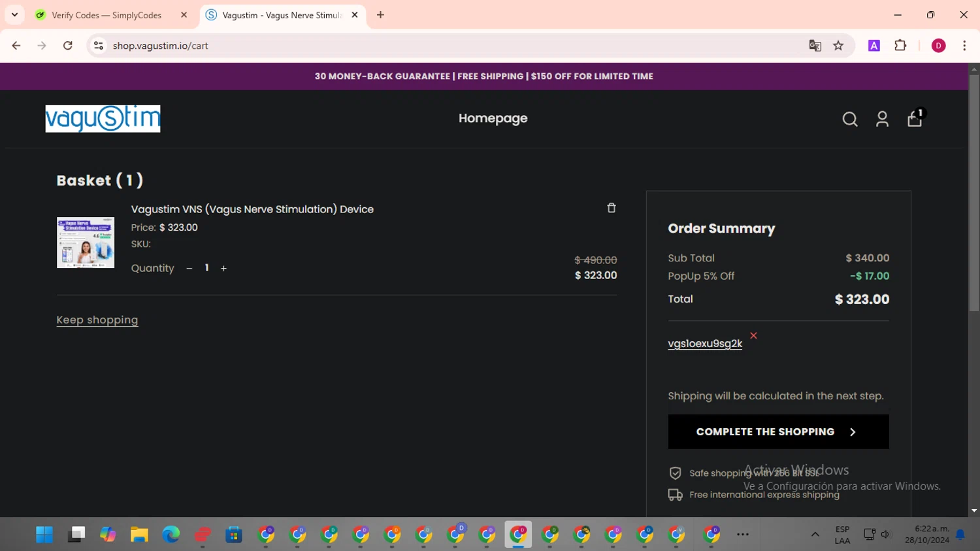Show hidden system tray icons
The height and width of the screenshot is (551, 980).
[x=815, y=535]
